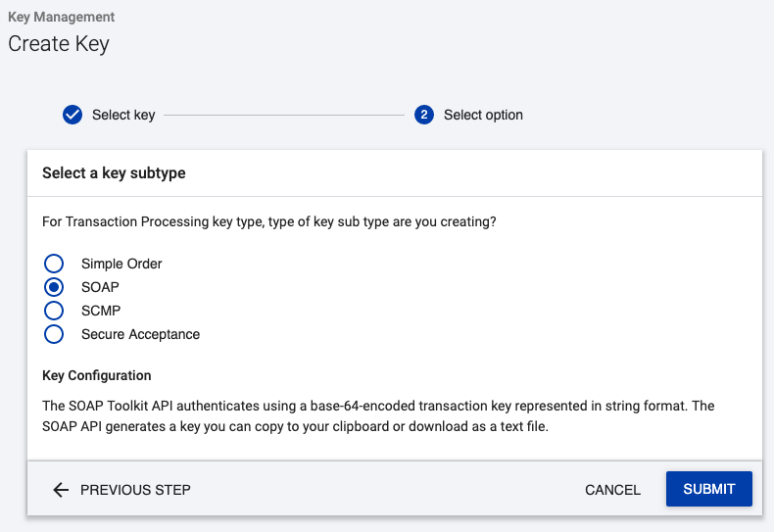
Task: Click the step 2 number circle
Action: 424,115
